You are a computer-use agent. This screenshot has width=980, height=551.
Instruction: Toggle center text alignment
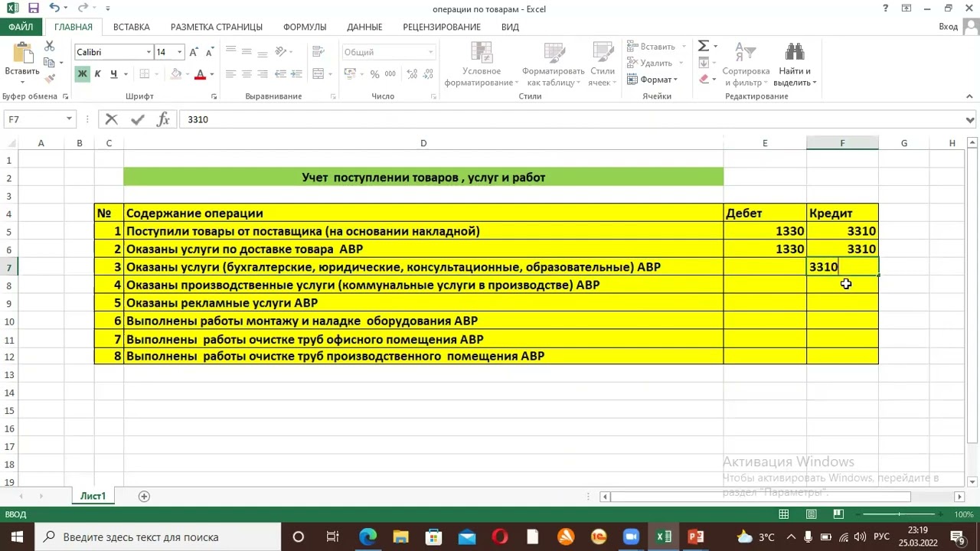pyautogui.click(x=247, y=74)
